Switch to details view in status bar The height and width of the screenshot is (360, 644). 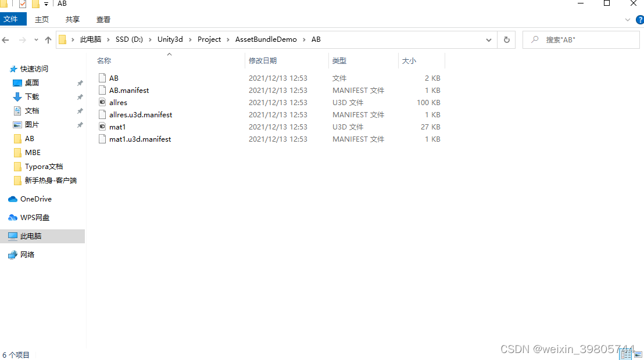627,355
